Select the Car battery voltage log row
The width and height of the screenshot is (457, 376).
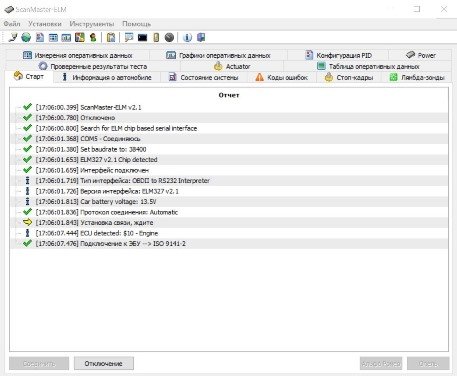click(229, 202)
